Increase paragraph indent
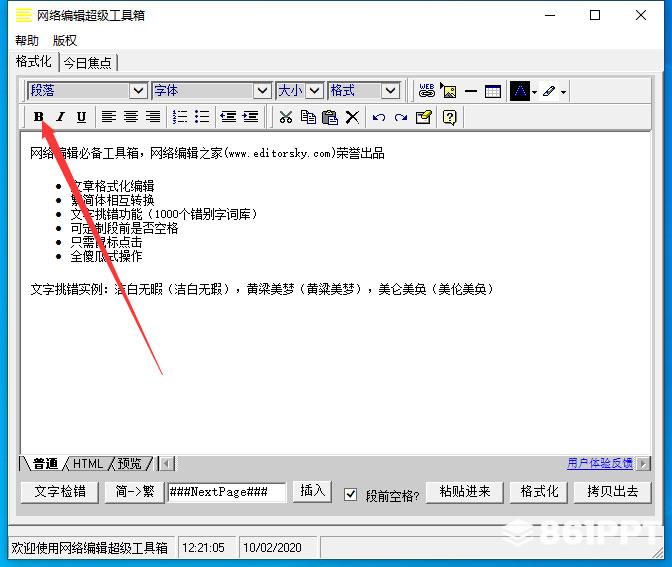Image resolution: width=672 pixels, height=567 pixels. (251, 117)
